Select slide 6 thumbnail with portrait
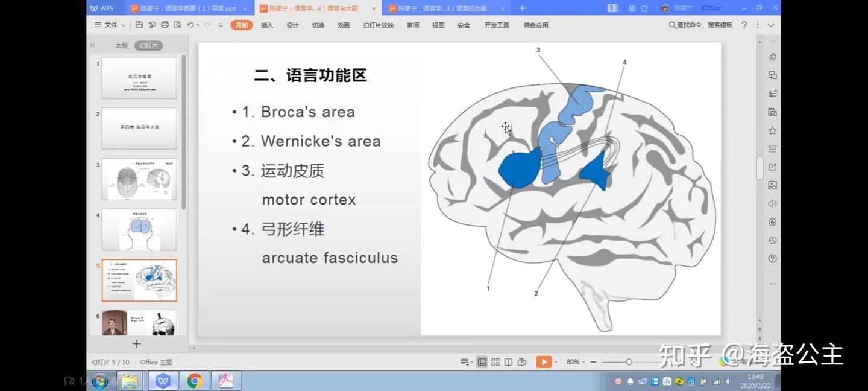The height and width of the screenshot is (391, 868). coord(139,323)
